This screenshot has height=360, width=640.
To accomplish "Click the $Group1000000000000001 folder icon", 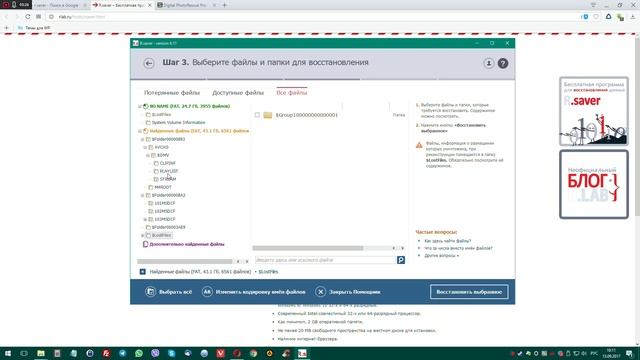I will click(268, 115).
